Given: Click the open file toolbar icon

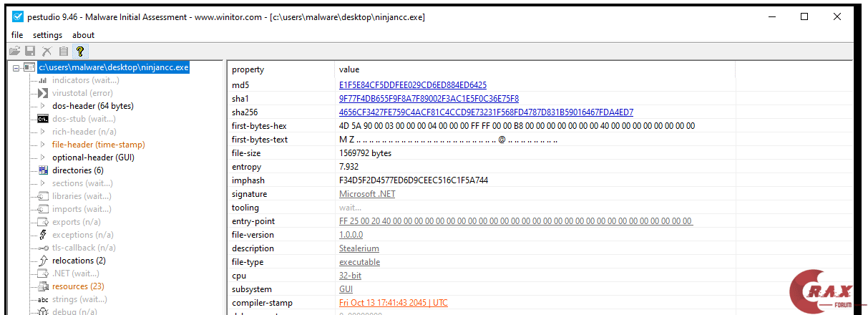Looking at the screenshot, I should pyautogui.click(x=14, y=51).
